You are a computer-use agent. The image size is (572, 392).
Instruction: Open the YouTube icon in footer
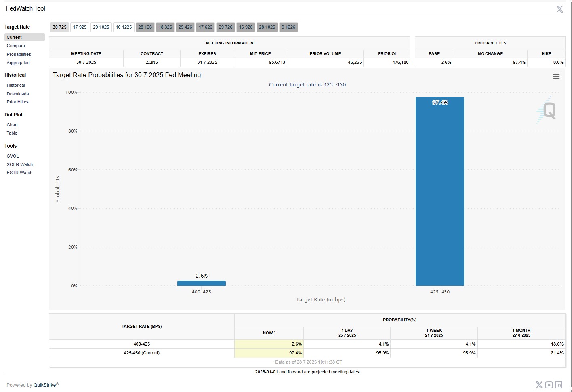click(x=549, y=385)
